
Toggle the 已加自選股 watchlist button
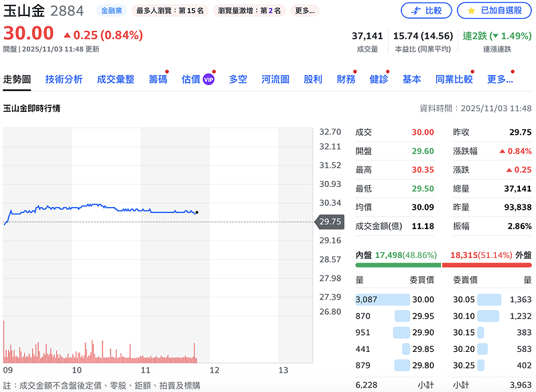pyautogui.click(x=494, y=11)
